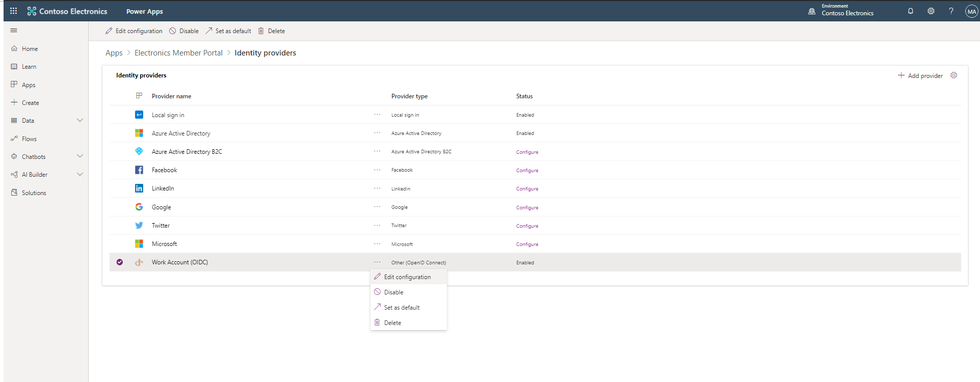The width and height of the screenshot is (980, 382).
Task: Open the app launcher waffle icon
Action: 13,11
